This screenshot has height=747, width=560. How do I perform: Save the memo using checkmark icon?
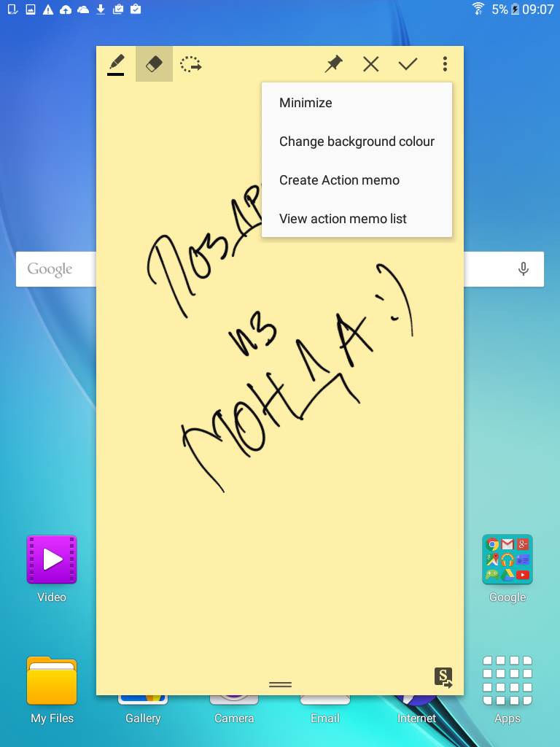(408, 64)
